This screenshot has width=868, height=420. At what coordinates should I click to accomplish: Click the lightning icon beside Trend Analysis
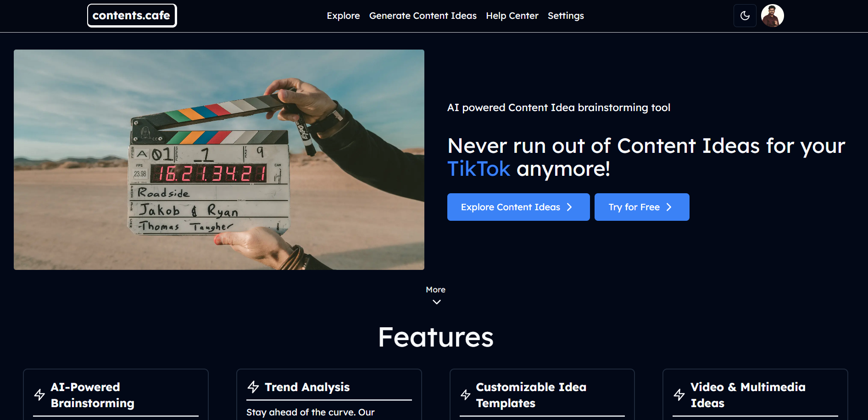253,387
